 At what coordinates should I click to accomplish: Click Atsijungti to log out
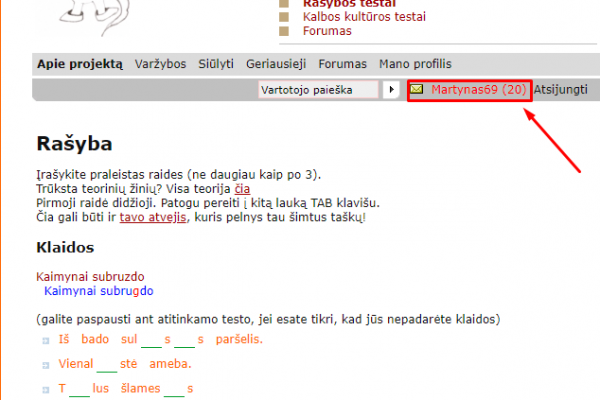(x=561, y=90)
